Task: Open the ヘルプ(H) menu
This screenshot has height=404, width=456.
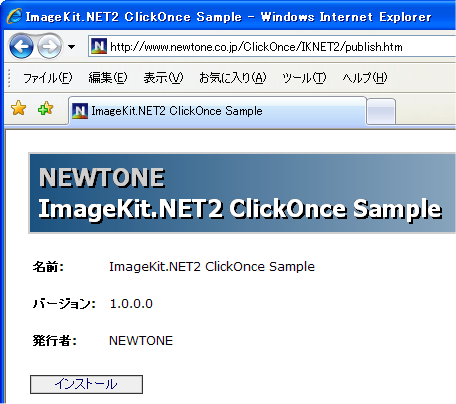Action: tap(365, 78)
